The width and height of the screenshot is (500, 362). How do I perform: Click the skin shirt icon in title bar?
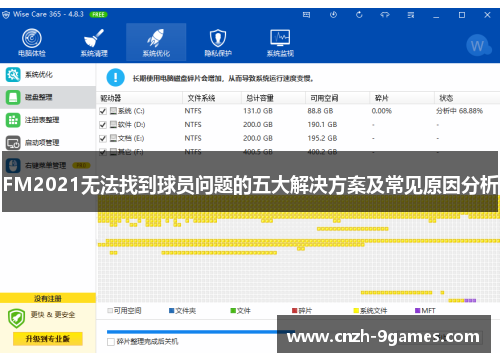tap(385, 15)
